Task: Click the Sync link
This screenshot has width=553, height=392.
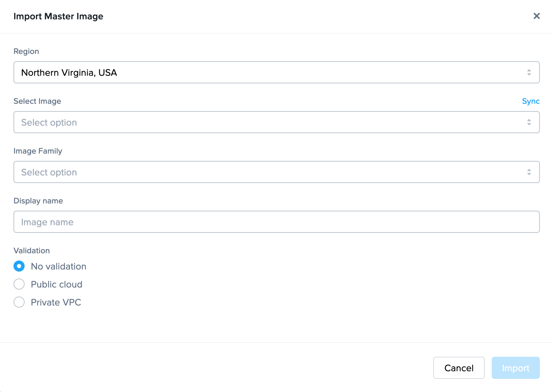Action: click(x=530, y=101)
